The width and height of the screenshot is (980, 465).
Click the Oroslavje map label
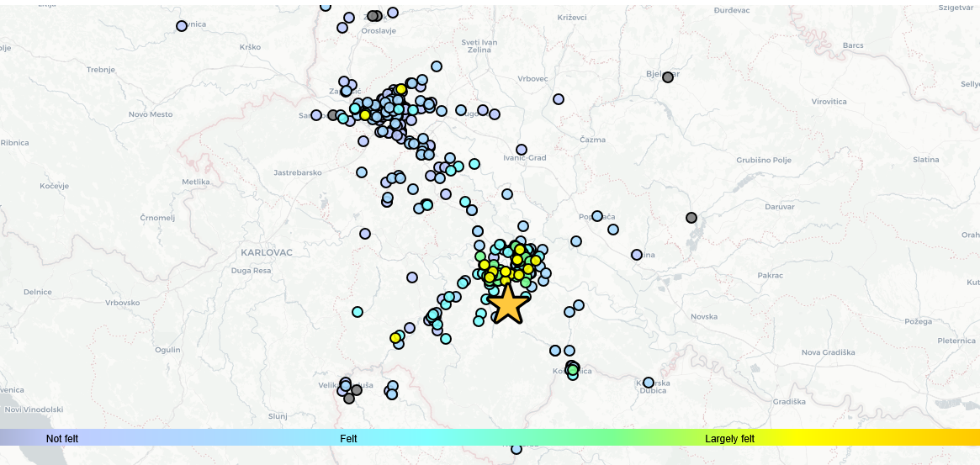pyautogui.click(x=380, y=30)
